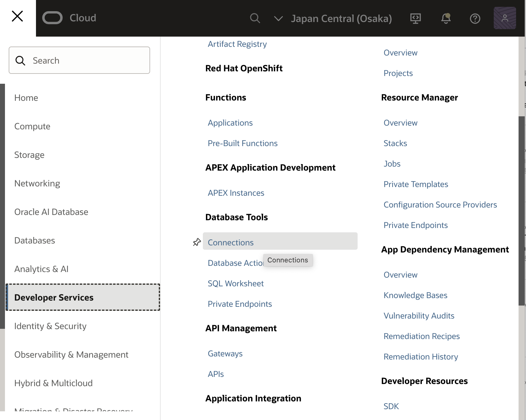This screenshot has width=526, height=420.
Task: Select Identity & Security category
Action: (x=50, y=326)
